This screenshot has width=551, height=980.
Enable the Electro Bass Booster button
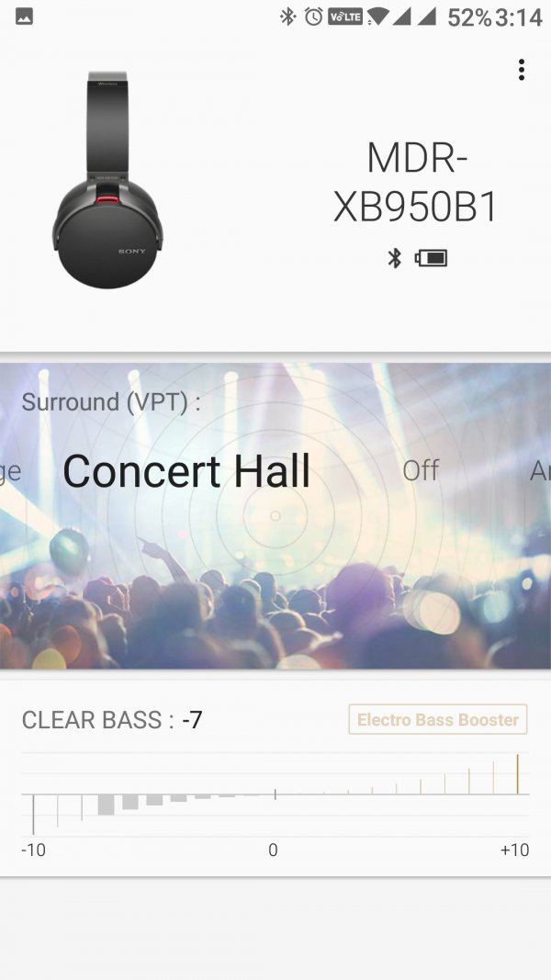438,719
